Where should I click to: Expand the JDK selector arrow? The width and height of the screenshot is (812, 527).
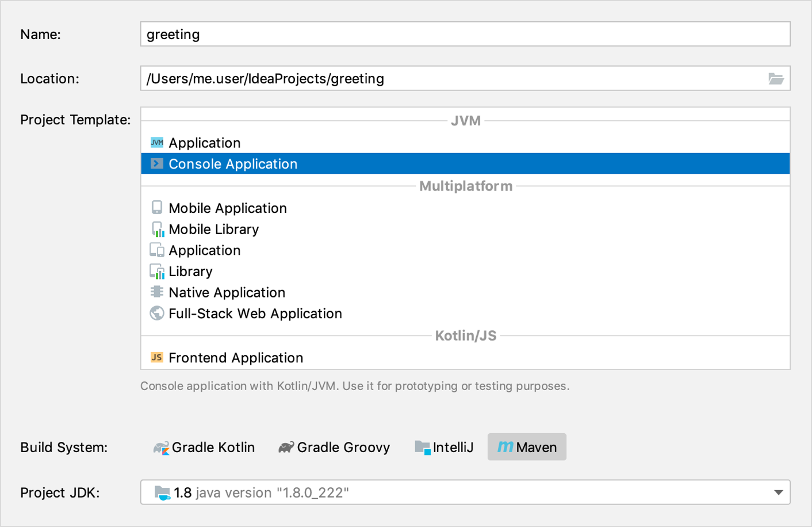click(x=779, y=492)
